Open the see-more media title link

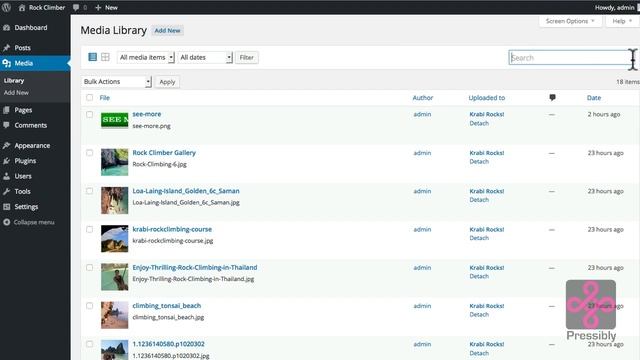147,114
